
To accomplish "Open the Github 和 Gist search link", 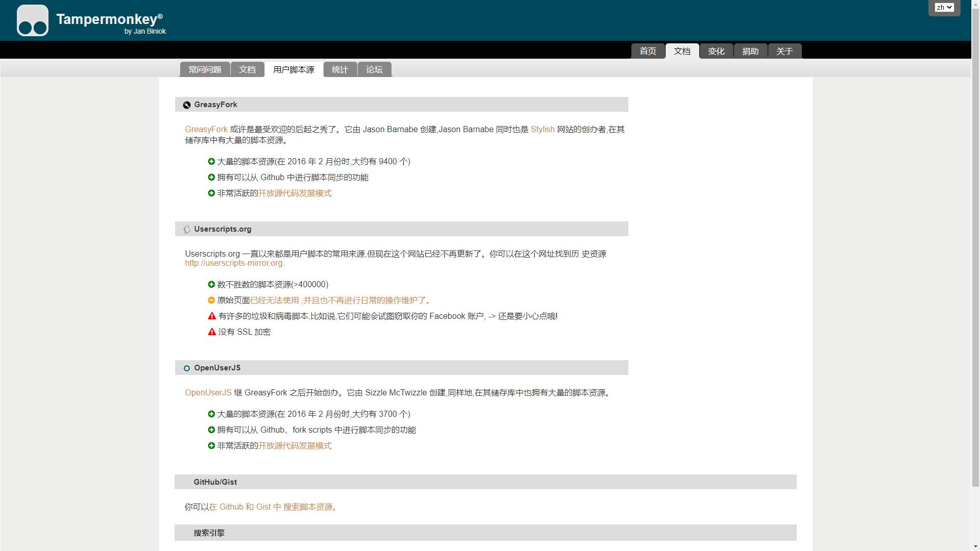I will (x=271, y=507).
